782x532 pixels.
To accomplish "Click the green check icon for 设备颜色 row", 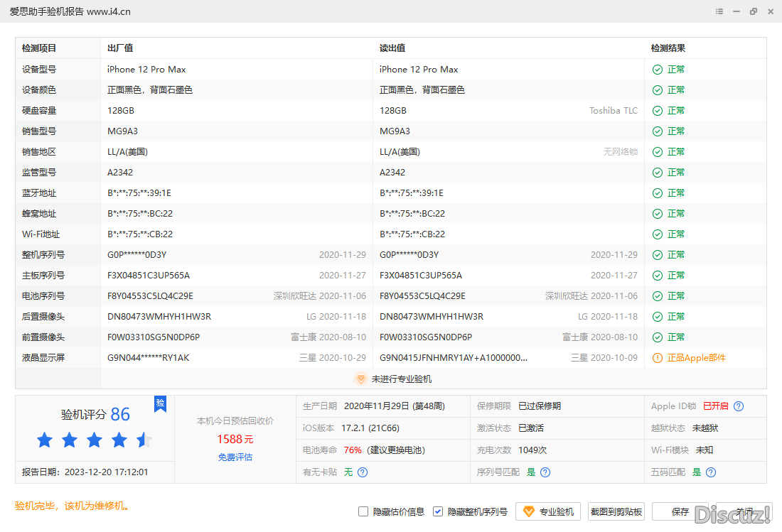I will [x=658, y=90].
